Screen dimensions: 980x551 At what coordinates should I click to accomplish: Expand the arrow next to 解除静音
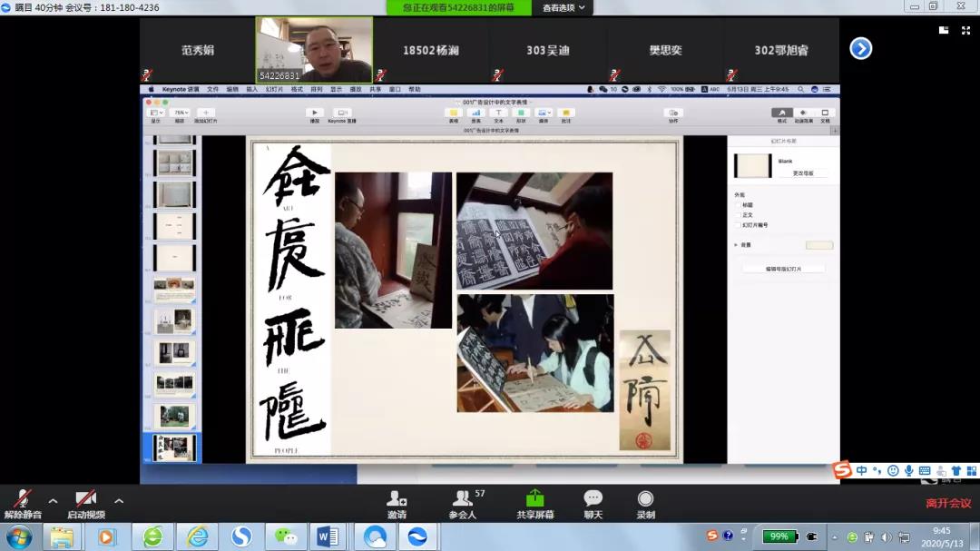coord(53,500)
